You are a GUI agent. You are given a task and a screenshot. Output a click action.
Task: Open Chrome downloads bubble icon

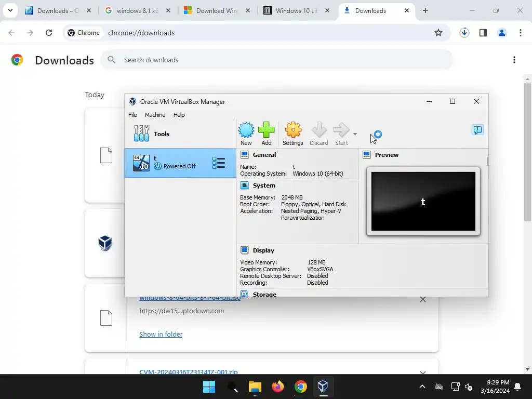[x=464, y=33]
